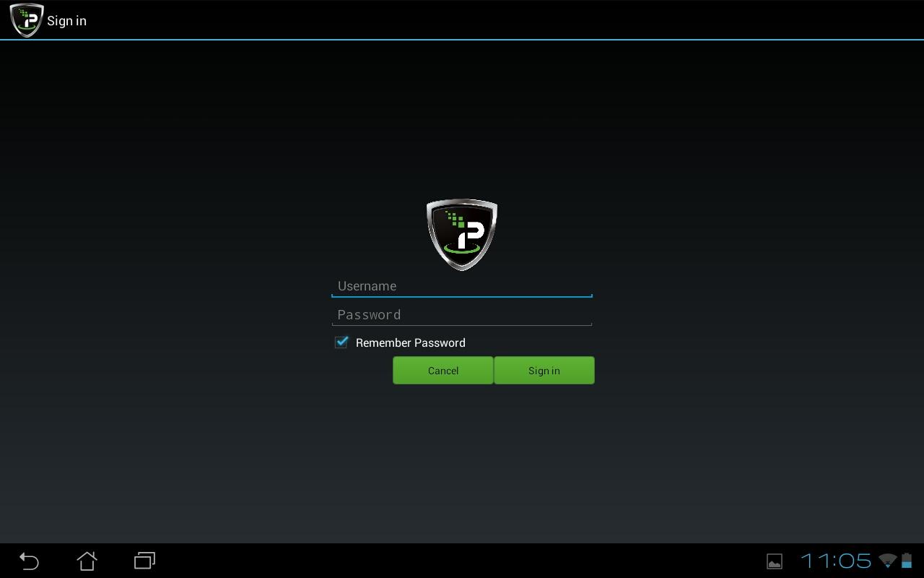Click the green Sign in button
924x578 pixels.
click(x=544, y=371)
